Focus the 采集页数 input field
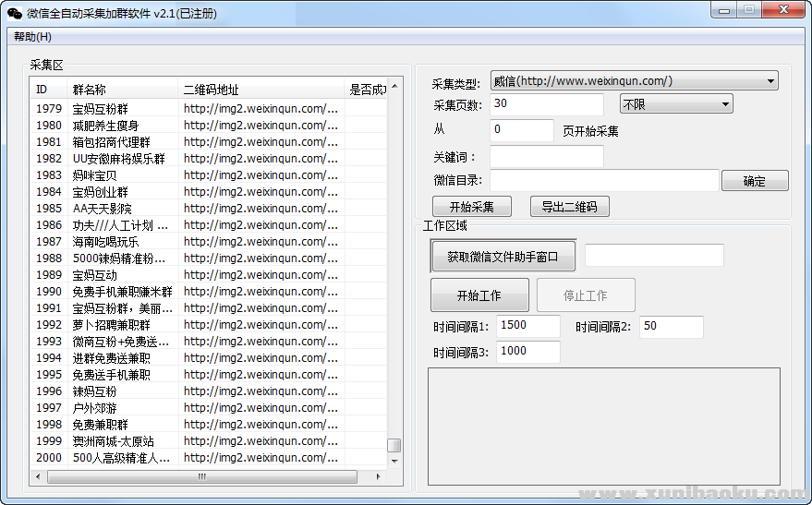812x505 pixels. 546,104
